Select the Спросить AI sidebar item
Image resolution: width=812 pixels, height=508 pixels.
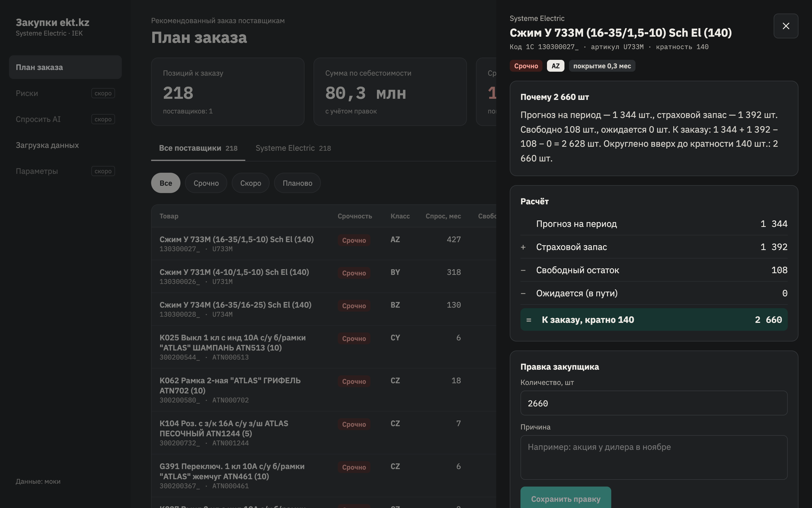click(65, 119)
